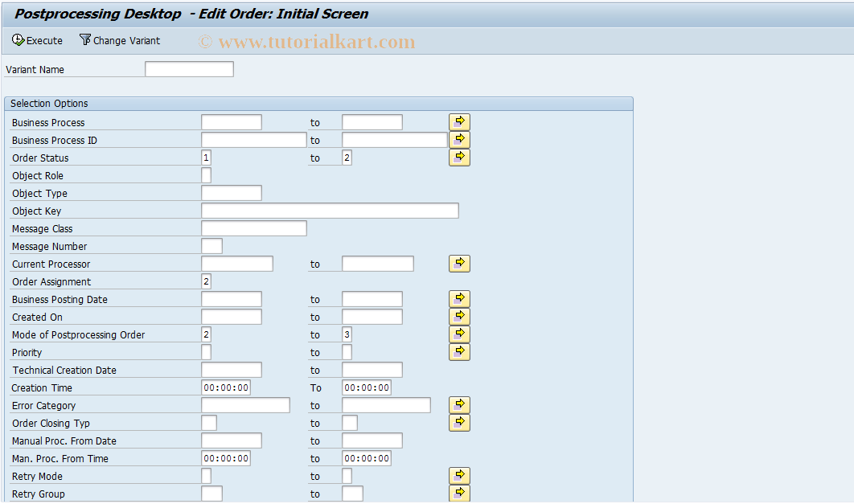Screen dimensions: 854x504
Task: Open multiple selection for Error Category
Action: click(x=459, y=404)
